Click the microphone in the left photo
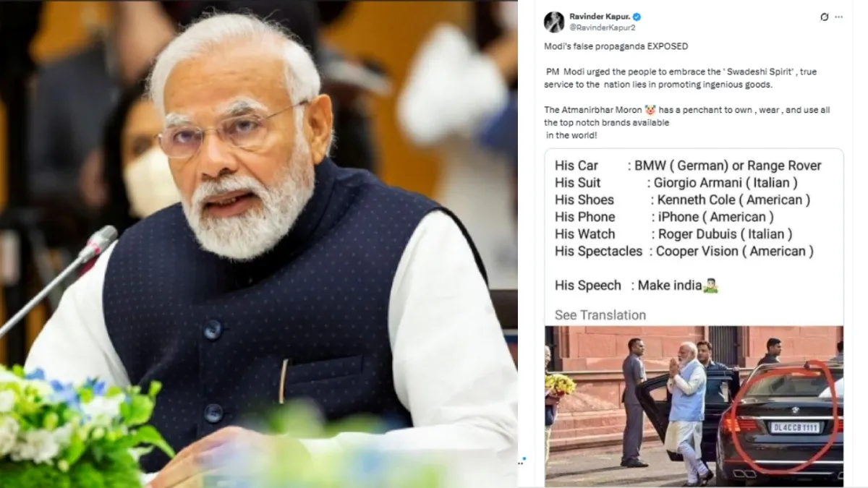This screenshot has height=488, width=868. click(59, 281)
